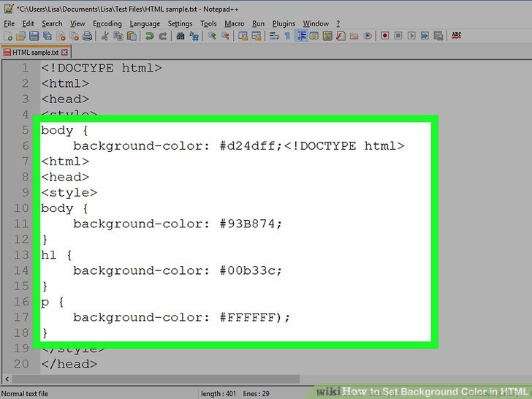This screenshot has width=532, height=399.
Task: Open the Plugins menu
Action: (x=284, y=23)
